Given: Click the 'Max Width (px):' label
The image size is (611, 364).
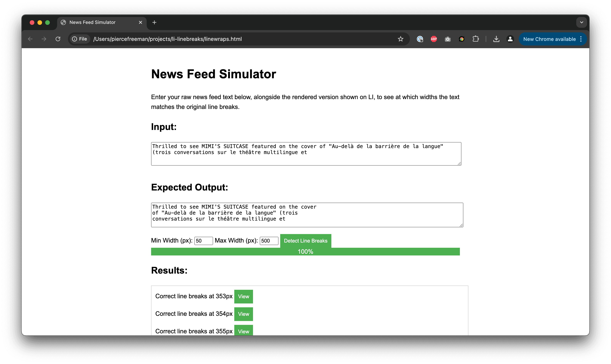Looking at the screenshot, I should tap(236, 240).
